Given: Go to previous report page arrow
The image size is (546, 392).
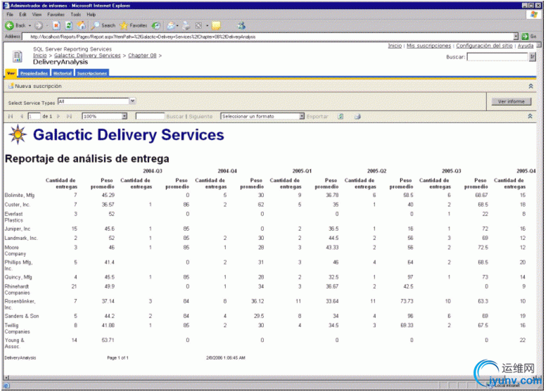Looking at the screenshot, I should click(22, 116).
